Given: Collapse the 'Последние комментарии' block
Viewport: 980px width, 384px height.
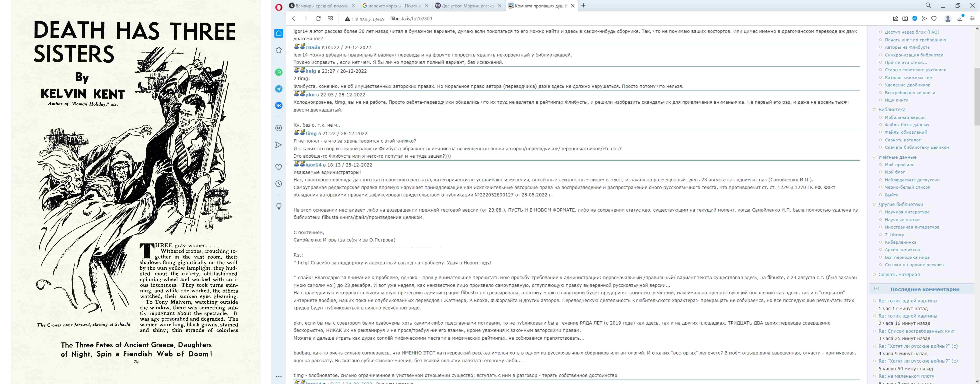Looking at the screenshot, I should pyautogui.click(x=876, y=289).
